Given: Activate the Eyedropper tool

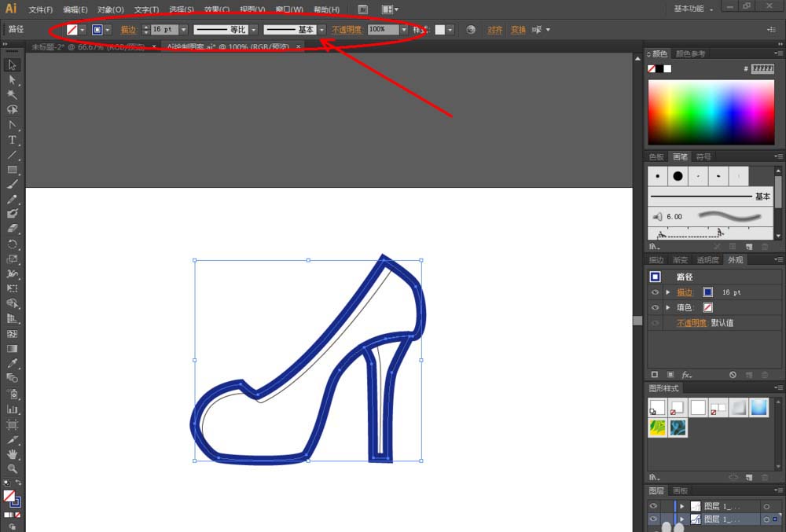Looking at the screenshot, I should (x=12, y=364).
